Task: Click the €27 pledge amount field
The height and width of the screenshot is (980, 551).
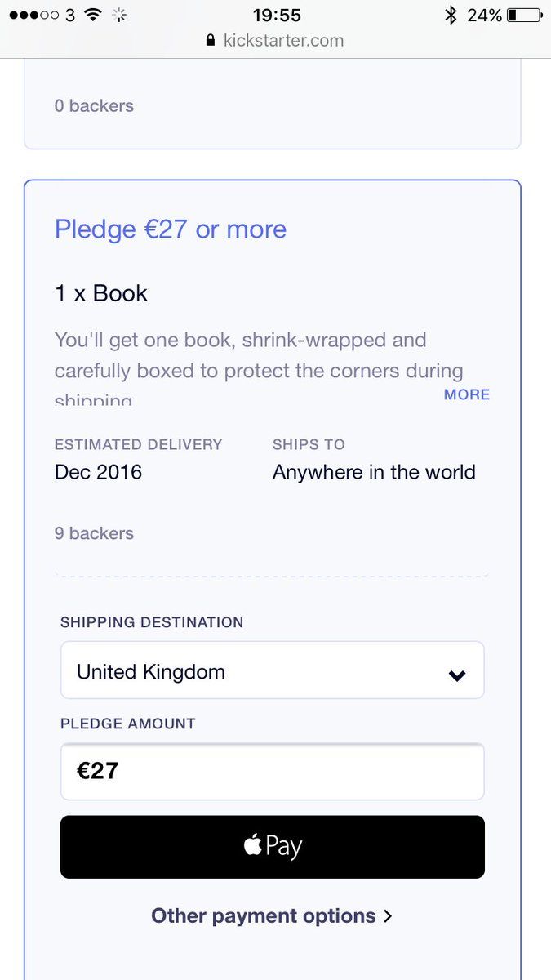Action: point(272,772)
